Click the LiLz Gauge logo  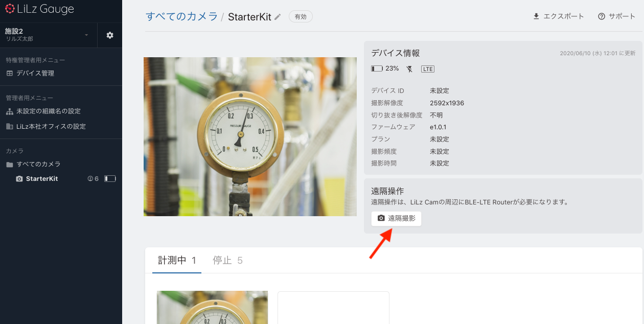[x=39, y=9]
